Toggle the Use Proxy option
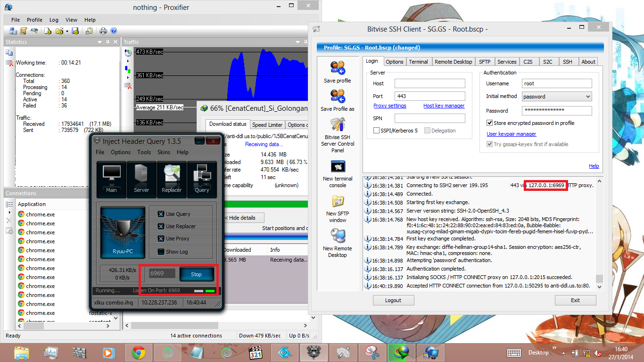The width and height of the screenshot is (644, 362). click(161, 239)
